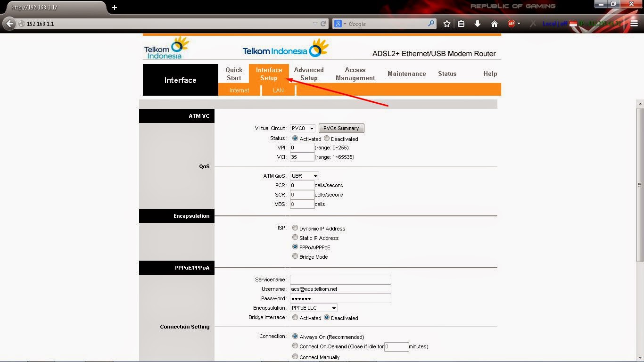Click the search magnifier icon
This screenshot has width=644, height=362.
tap(431, 23)
